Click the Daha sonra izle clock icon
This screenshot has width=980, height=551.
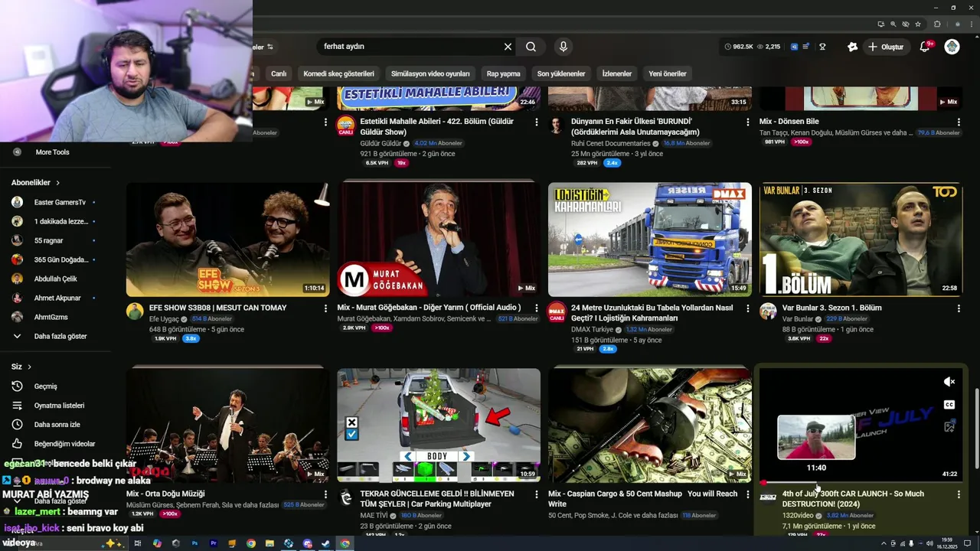[17, 425]
